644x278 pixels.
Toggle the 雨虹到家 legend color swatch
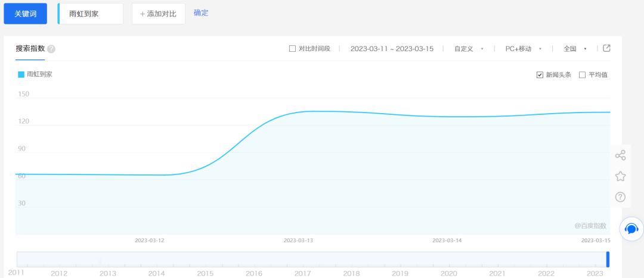pos(21,74)
